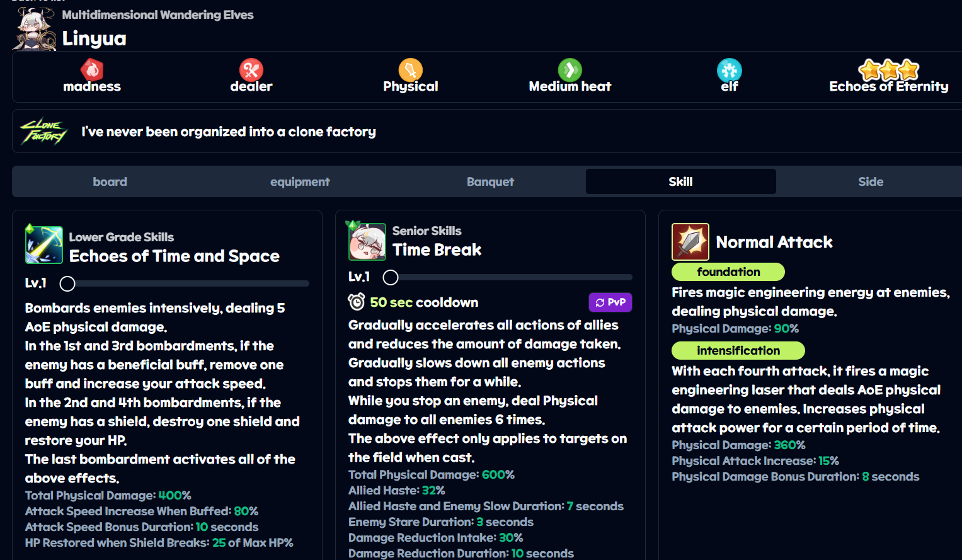This screenshot has height=560, width=962.
Task: Click the Echoes of Time and Space skill icon
Action: (44, 244)
